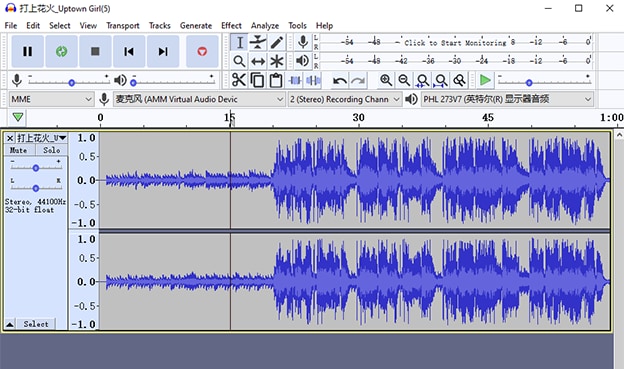Viewport: 624px width, 369px height.
Task: Pause playback with the Pause button
Action: pyautogui.click(x=27, y=51)
